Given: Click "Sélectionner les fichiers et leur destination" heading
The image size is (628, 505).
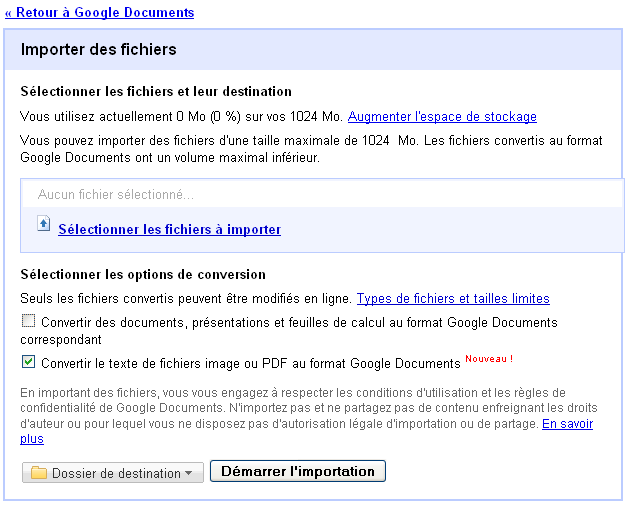Looking at the screenshot, I should point(156,92).
